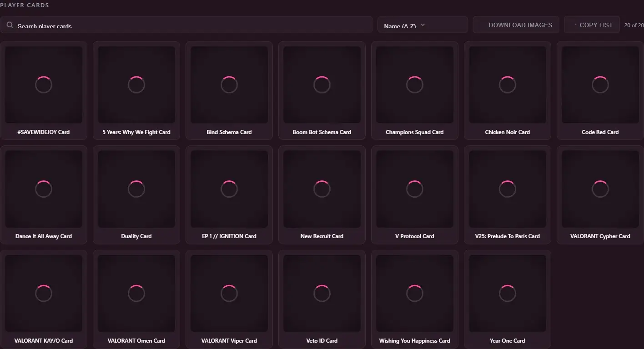Click the EP 1 // IGNITION Card label
644x349 pixels.
[x=229, y=236]
